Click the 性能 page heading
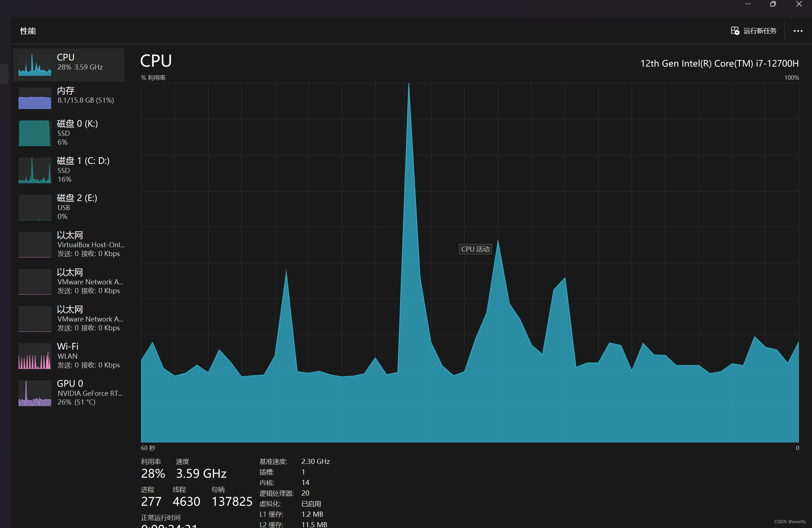The image size is (812, 528). pos(28,31)
